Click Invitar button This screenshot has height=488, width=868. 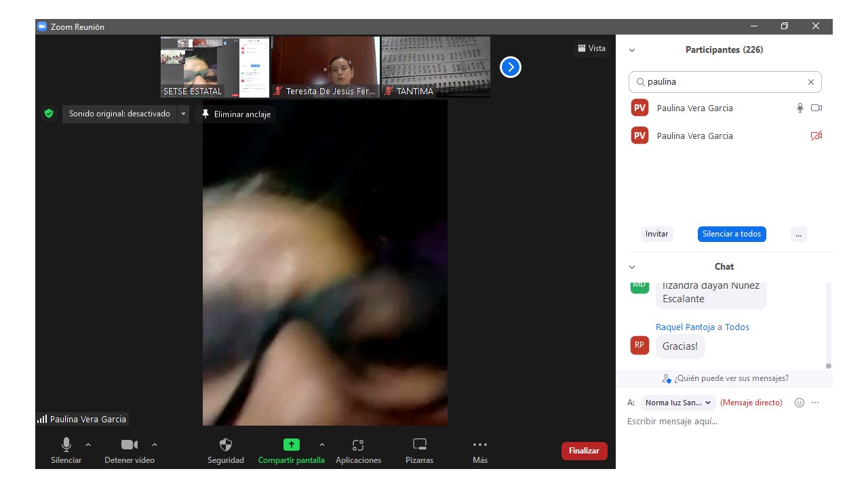point(656,234)
